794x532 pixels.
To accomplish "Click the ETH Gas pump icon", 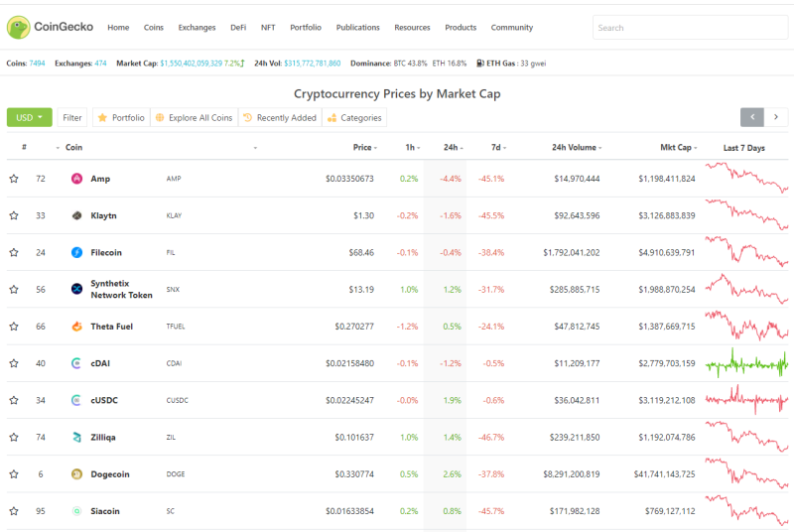I will click(x=480, y=64).
